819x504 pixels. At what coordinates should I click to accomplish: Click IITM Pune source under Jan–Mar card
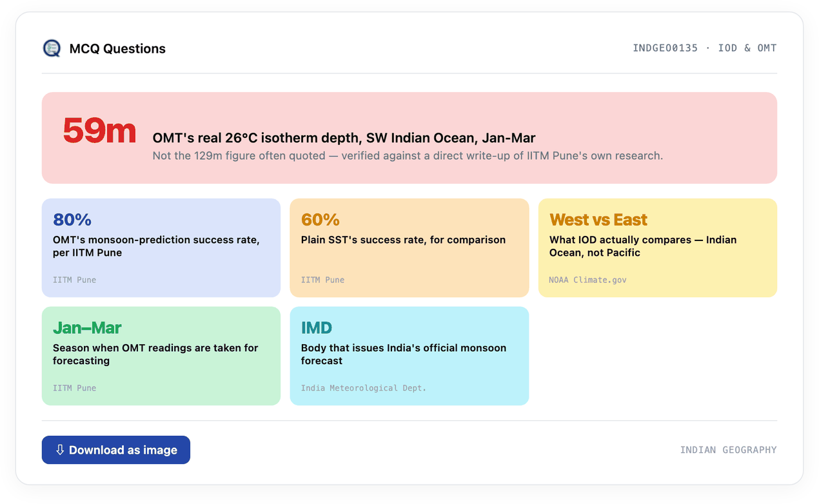pyautogui.click(x=74, y=388)
